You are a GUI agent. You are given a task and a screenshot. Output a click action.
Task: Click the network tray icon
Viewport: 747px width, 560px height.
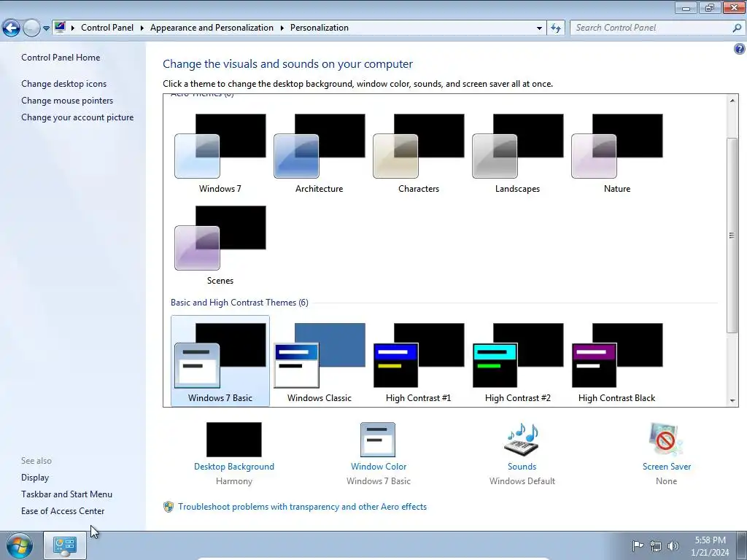click(x=656, y=546)
